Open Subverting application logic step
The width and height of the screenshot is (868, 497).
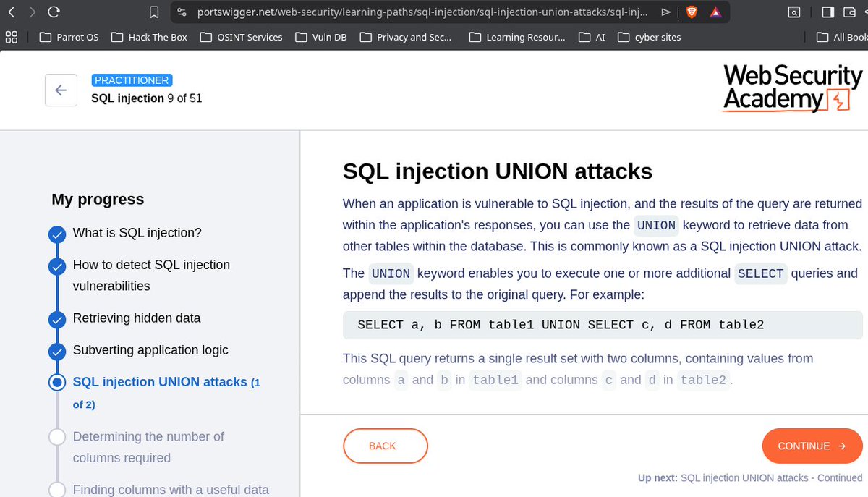point(150,350)
